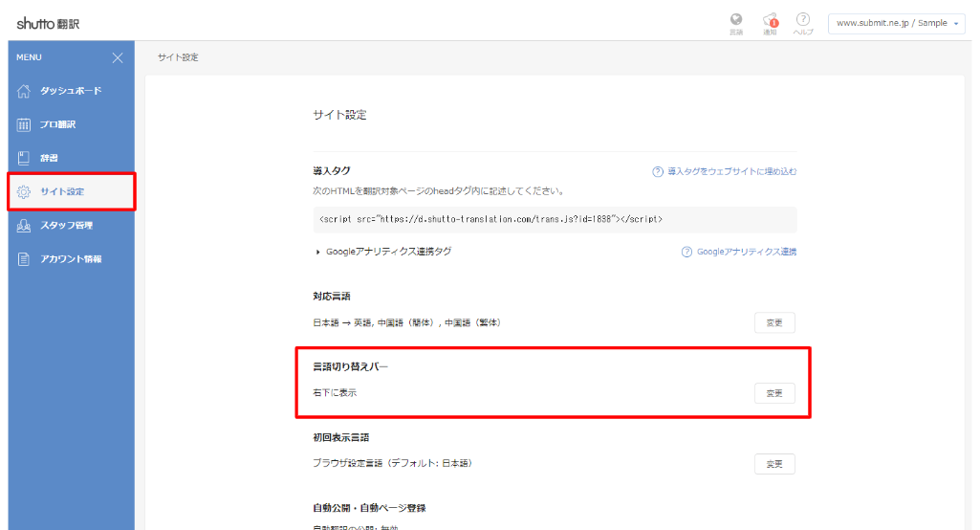Click help icon beside 導入タグをウェブサイトに埋め込む

click(658, 172)
